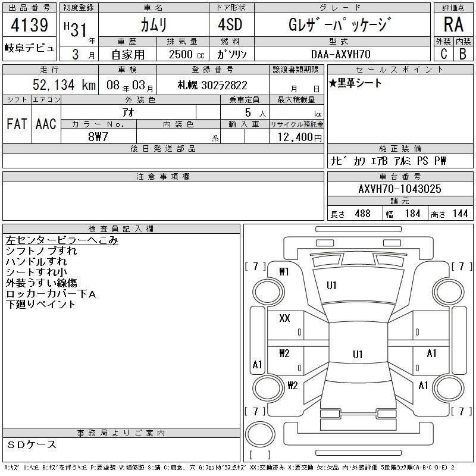Click the underlined 左センターピラーへこみ note
The width and height of the screenshot is (476, 476).
(62, 240)
